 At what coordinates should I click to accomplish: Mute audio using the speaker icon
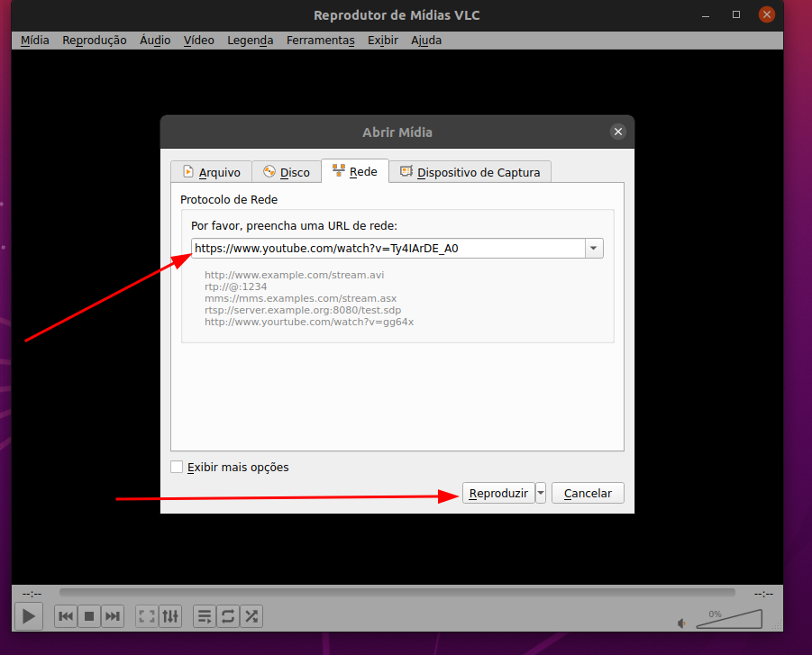pos(682,623)
